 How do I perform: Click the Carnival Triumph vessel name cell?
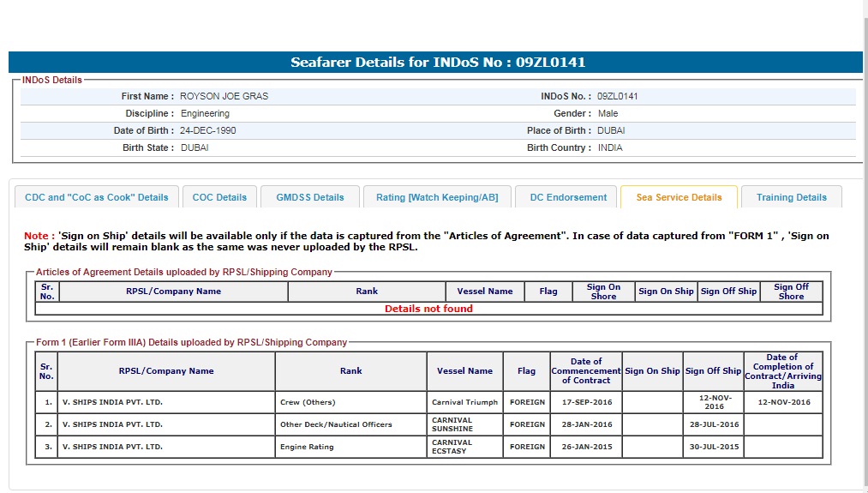464,402
